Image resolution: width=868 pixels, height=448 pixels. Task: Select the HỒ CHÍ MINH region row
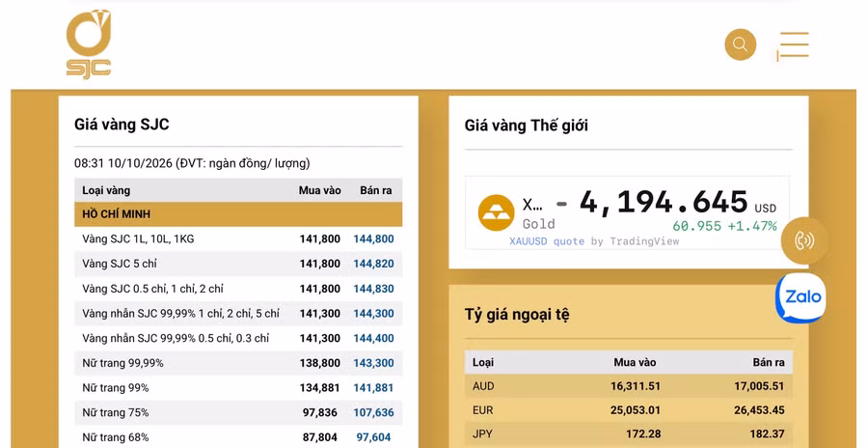pyautogui.click(x=238, y=214)
